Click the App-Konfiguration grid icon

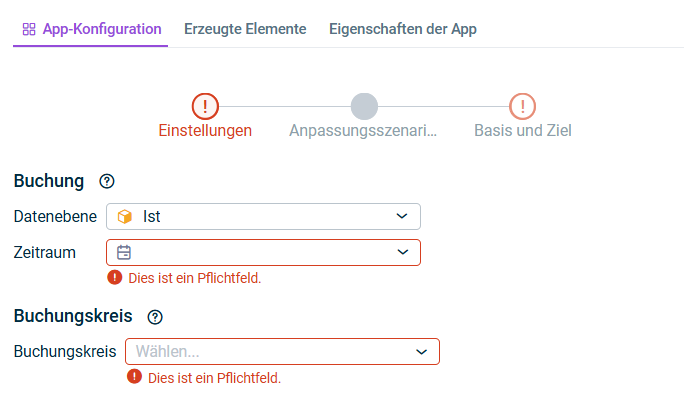(x=29, y=29)
